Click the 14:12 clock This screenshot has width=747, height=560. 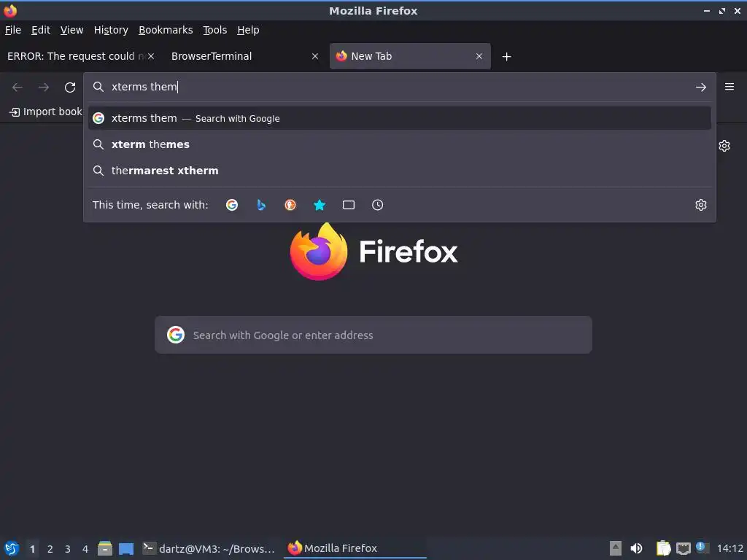tap(729, 548)
